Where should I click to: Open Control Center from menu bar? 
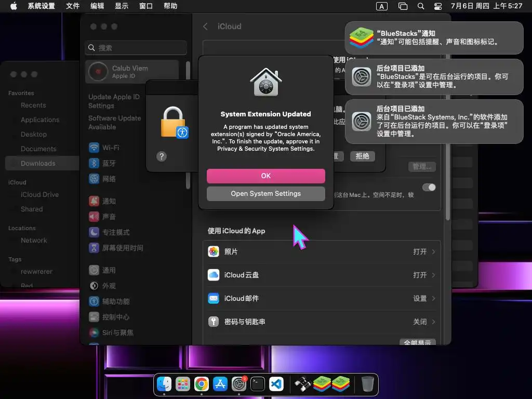click(438, 6)
